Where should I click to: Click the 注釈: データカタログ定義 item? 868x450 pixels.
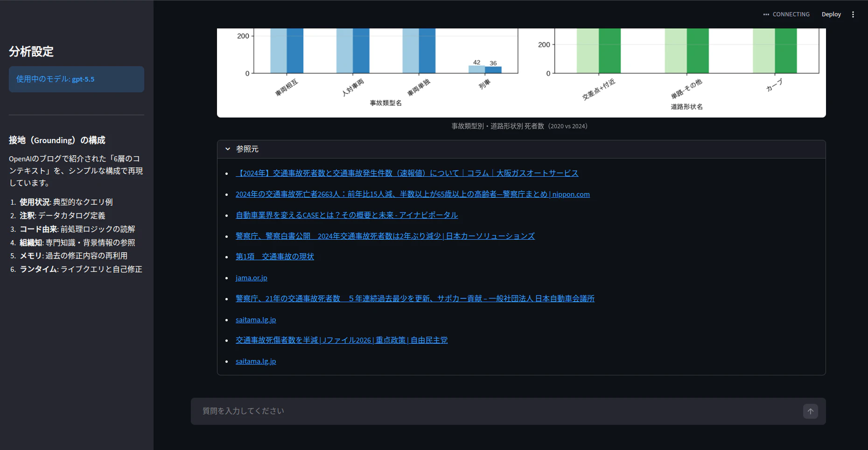pyautogui.click(x=62, y=215)
